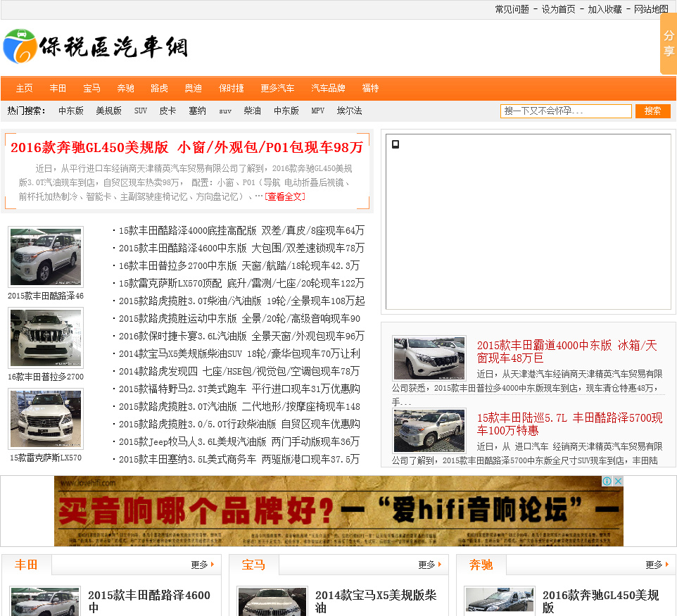Image resolution: width=677 pixels, height=616 pixels.
Task: Open 2015款路虎揽胜3.0T柴油/汽油版 article
Action: 241,301
